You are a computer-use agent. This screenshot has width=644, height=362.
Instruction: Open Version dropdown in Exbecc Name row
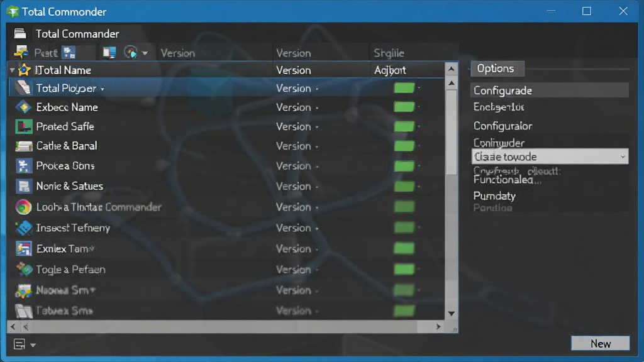tap(317, 108)
